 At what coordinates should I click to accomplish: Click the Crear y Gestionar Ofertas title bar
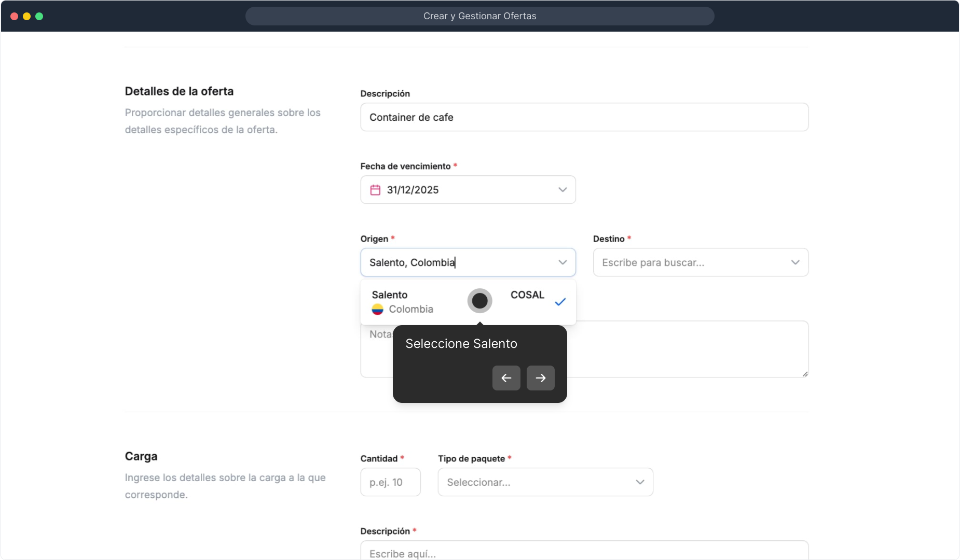(479, 16)
